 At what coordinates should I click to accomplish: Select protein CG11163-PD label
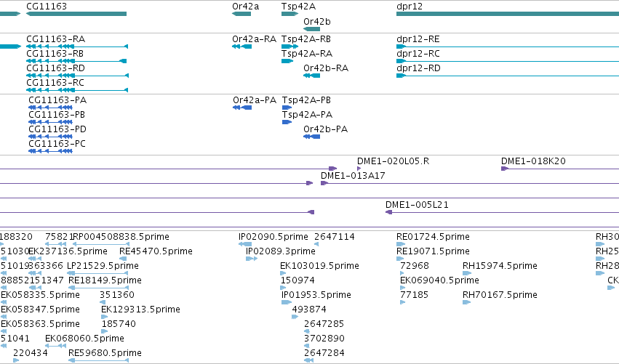(57, 129)
